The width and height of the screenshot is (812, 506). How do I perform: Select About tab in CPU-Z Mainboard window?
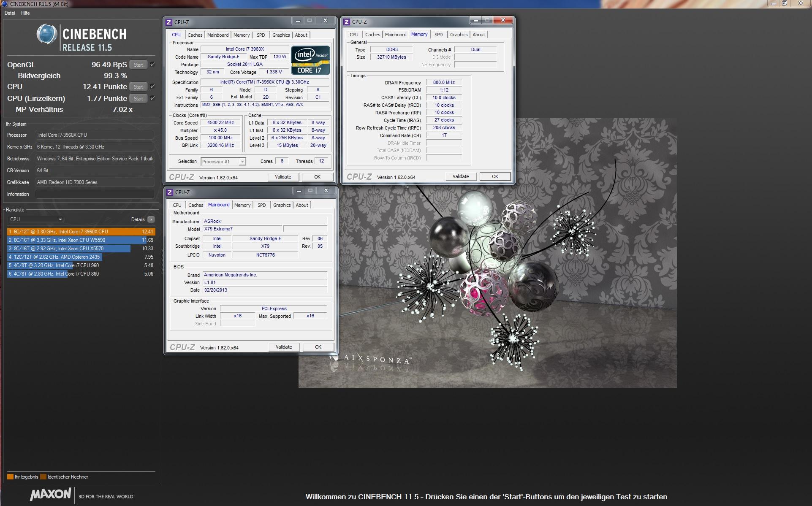(x=302, y=205)
